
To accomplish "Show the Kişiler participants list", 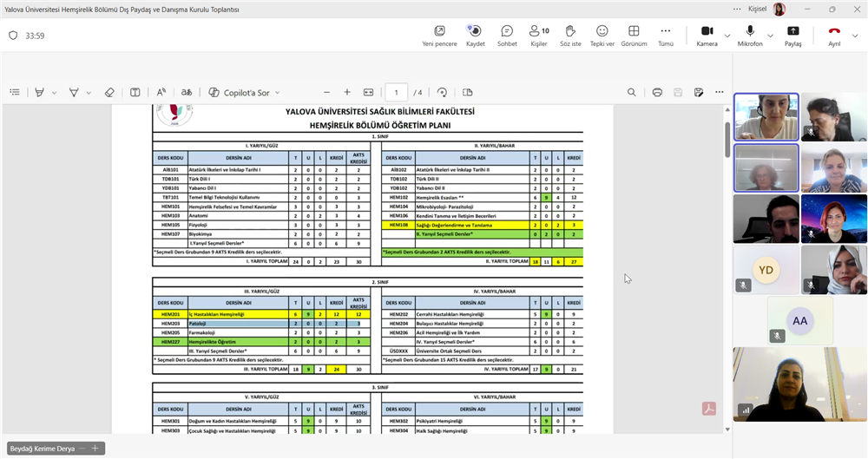I will 539,36.
